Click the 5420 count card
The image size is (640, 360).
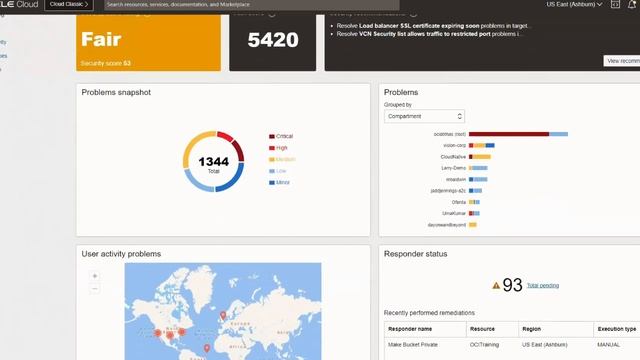click(x=273, y=42)
